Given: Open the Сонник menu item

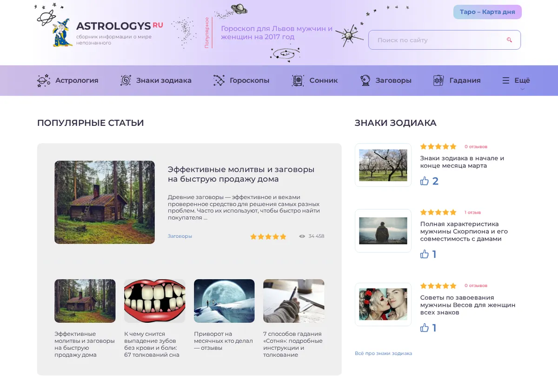Looking at the screenshot, I should tap(324, 80).
